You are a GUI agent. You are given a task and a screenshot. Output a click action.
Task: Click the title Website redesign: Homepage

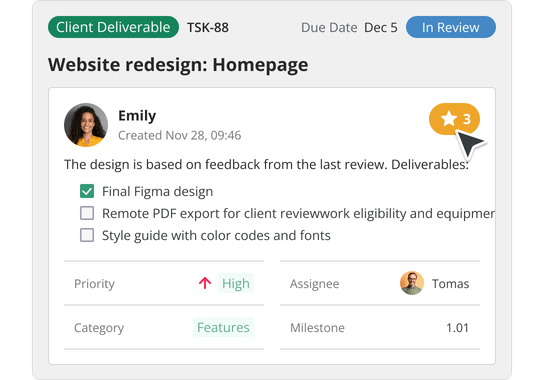click(x=178, y=65)
